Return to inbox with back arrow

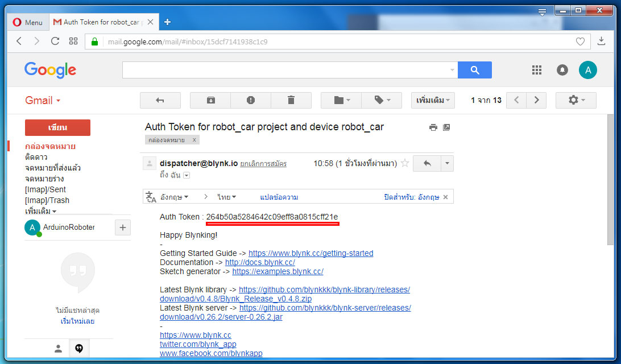160,100
